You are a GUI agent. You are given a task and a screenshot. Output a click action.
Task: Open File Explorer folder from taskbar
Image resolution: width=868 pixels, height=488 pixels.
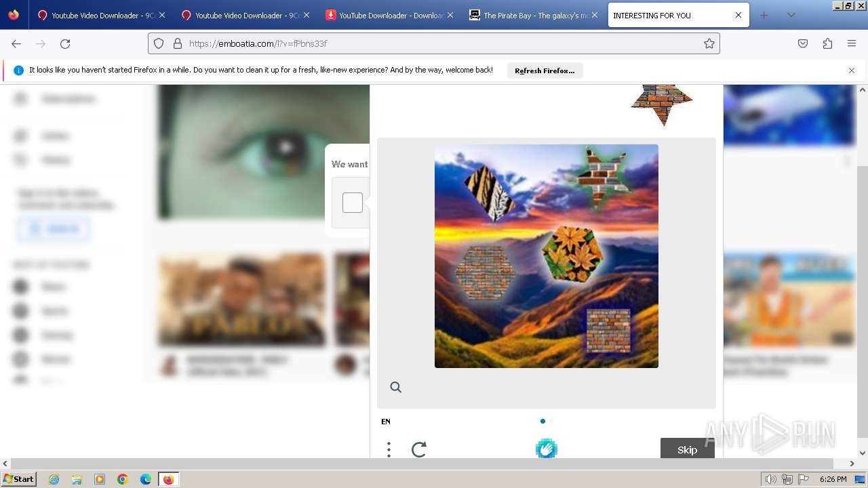pos(77,479)
